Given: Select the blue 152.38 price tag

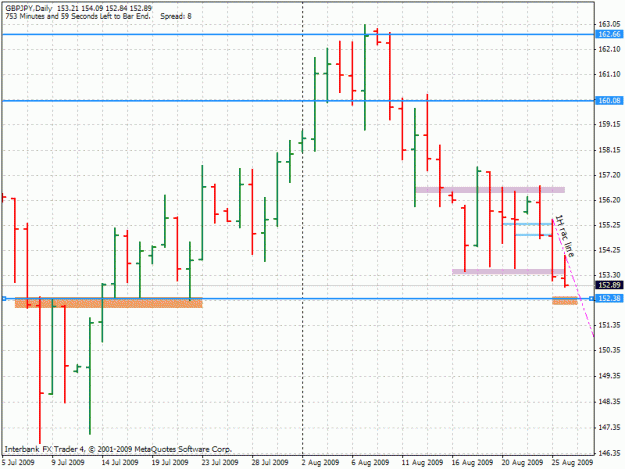Looking at the screenshot, I should coord(609,298).
